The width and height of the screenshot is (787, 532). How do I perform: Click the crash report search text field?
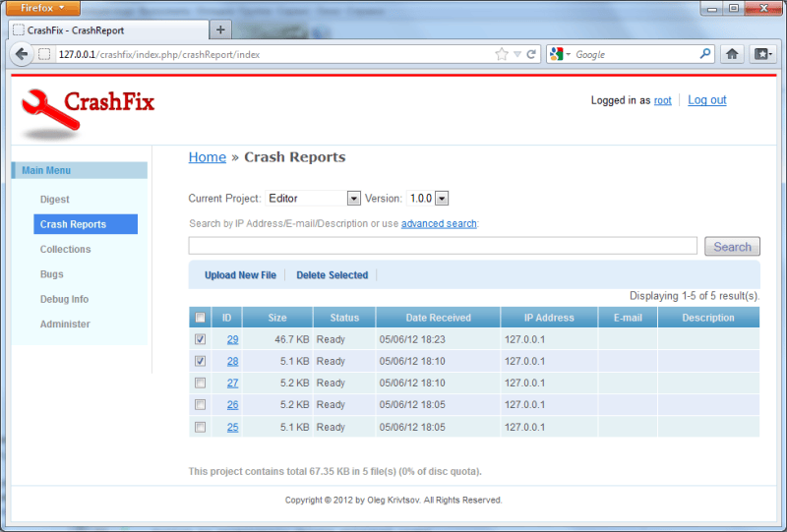pyautogui.click(x=443, y=246)
